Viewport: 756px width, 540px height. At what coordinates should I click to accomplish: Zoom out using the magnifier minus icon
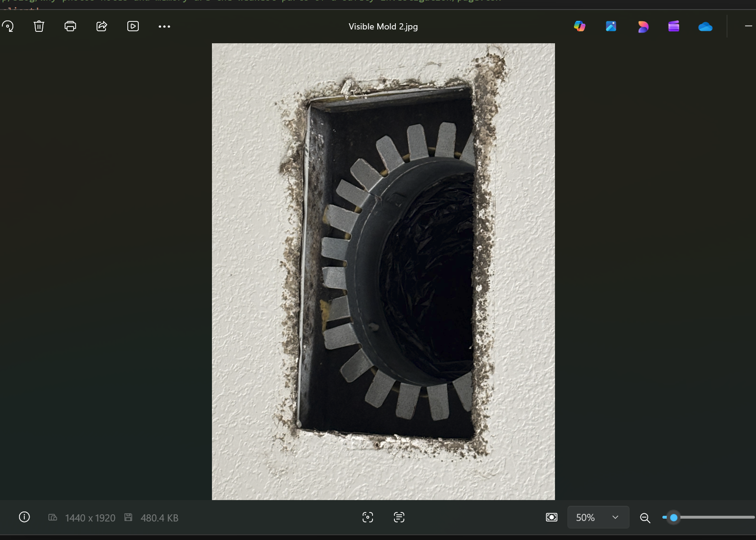(645, 518)
